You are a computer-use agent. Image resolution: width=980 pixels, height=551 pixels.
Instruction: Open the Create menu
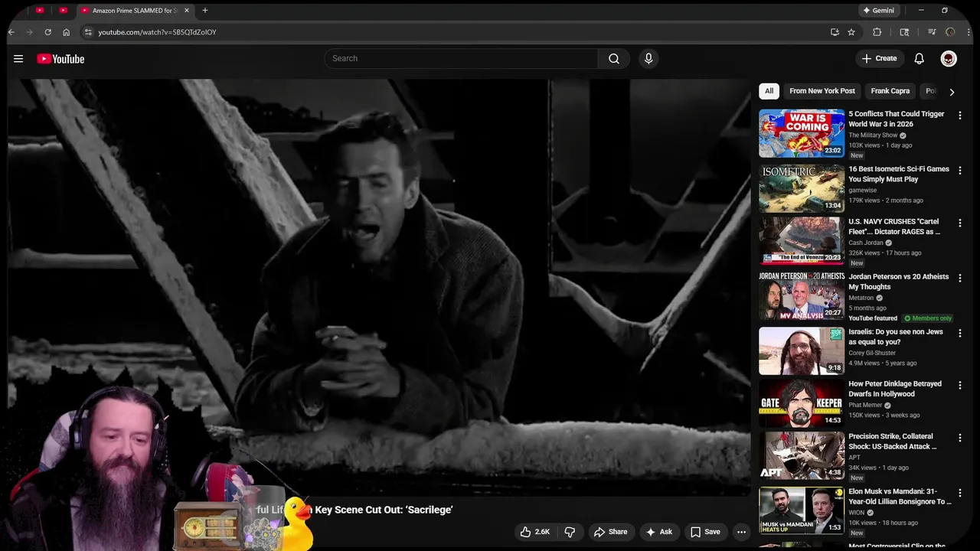click(879, 58)
